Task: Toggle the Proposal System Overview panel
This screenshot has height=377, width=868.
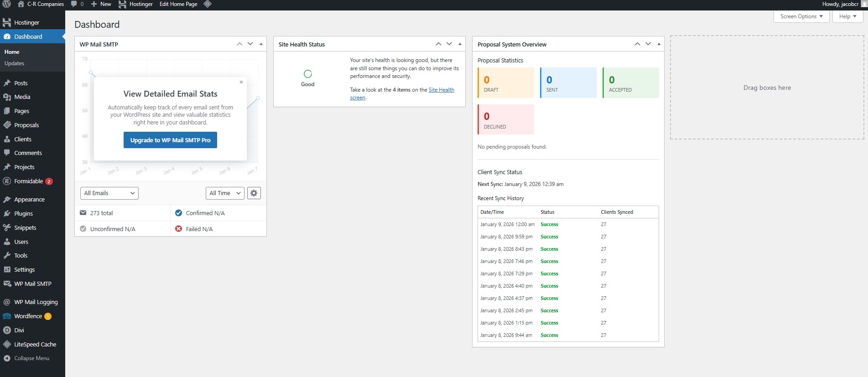Action: pyautogui.click(x=659, y=44)
